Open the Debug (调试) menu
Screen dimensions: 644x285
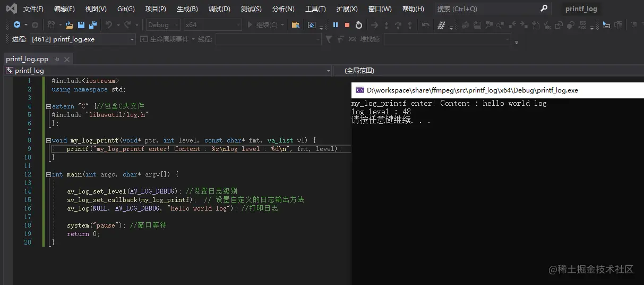click(219, 9)
